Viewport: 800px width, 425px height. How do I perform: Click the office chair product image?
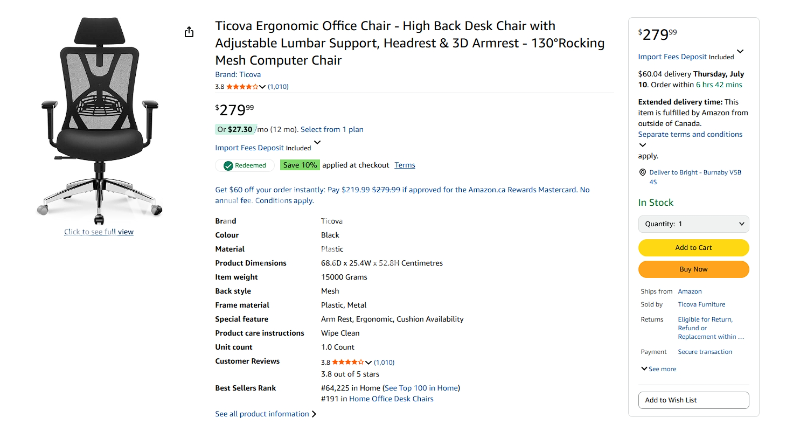(99, 120)
